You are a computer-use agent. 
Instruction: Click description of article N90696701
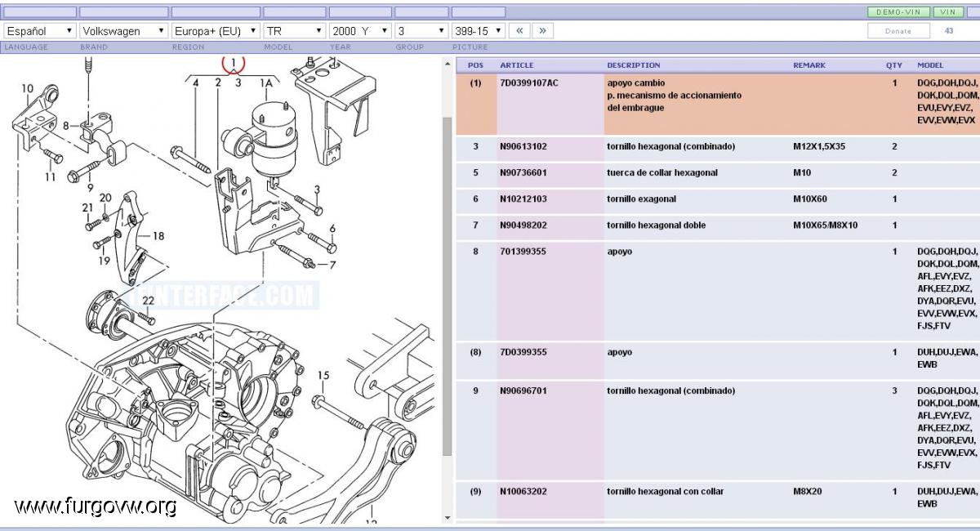coord(671,390)
